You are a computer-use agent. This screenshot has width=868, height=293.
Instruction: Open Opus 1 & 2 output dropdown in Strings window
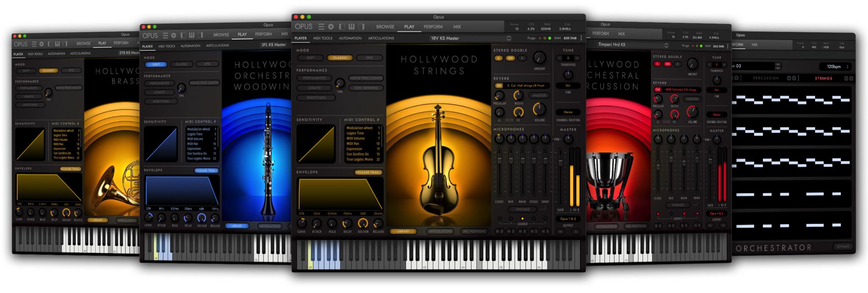coord(568,219)
